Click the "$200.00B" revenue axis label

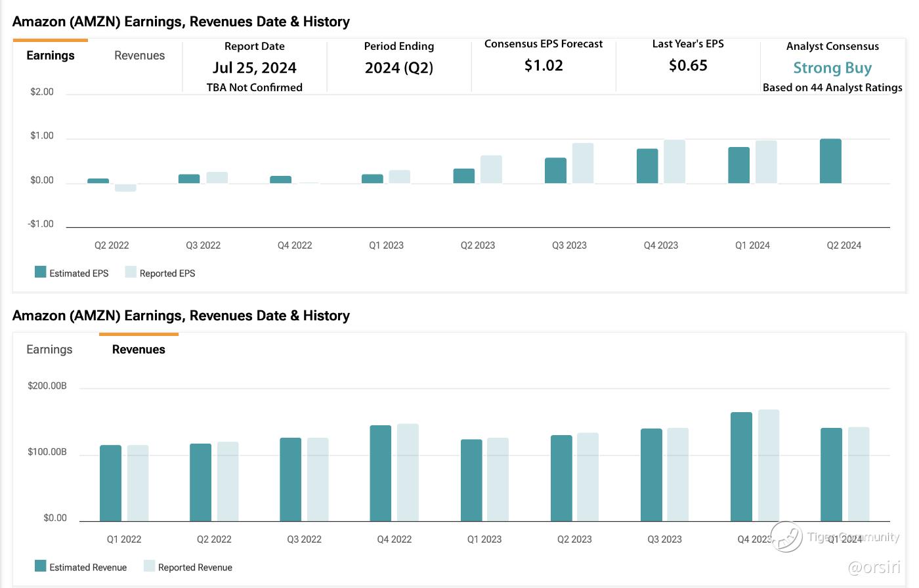[x=47, y=386]
